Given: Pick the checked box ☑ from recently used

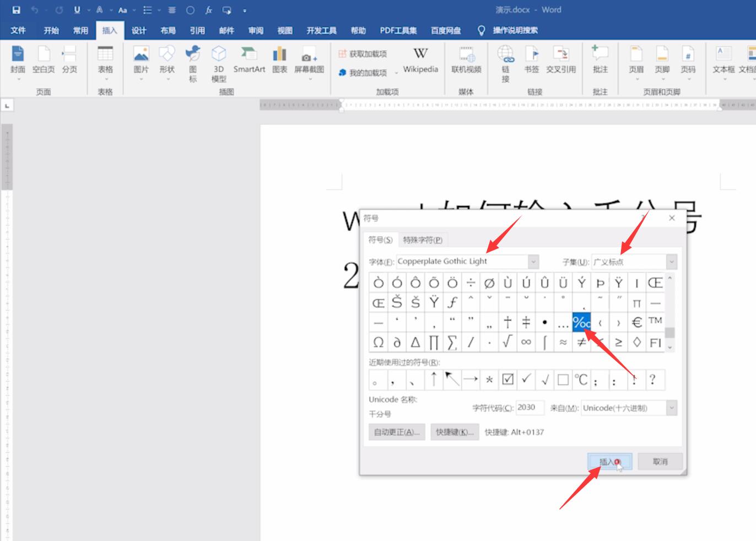Looking at the screenshot, I should [x=507, y=380].
